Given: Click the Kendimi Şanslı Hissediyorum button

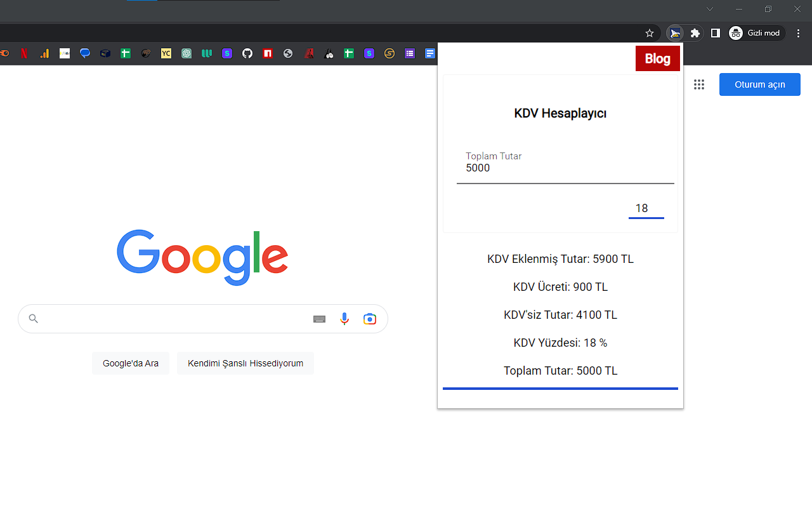Looking at the screenshot, I should point(246,363).
